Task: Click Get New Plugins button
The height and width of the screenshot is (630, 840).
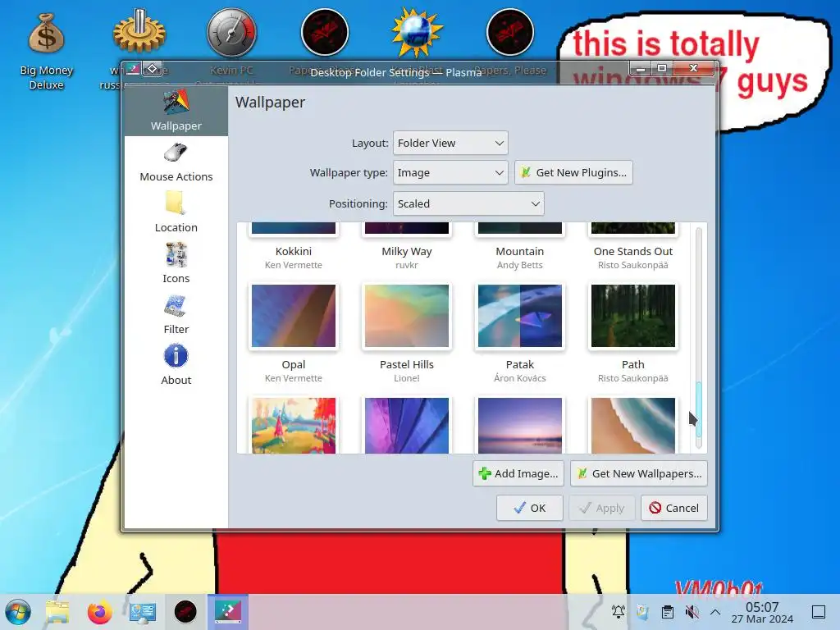Action: 573,172
